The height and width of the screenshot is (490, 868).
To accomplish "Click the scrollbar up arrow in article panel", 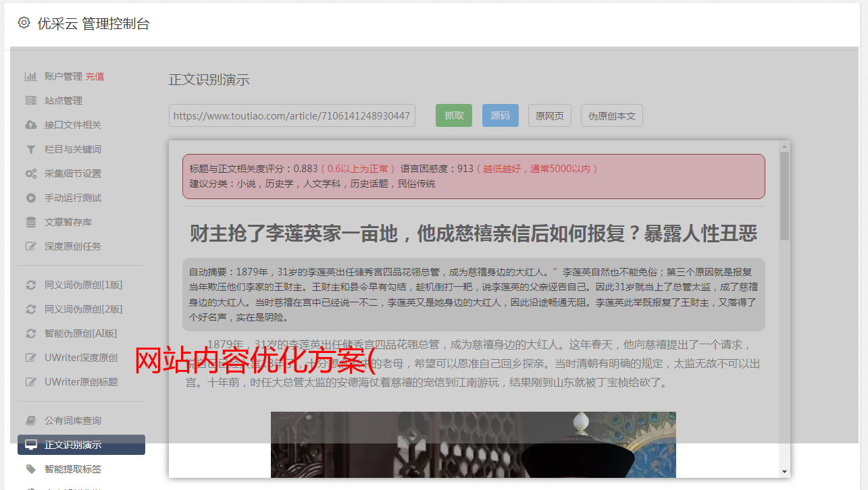I will coord(784,146).
